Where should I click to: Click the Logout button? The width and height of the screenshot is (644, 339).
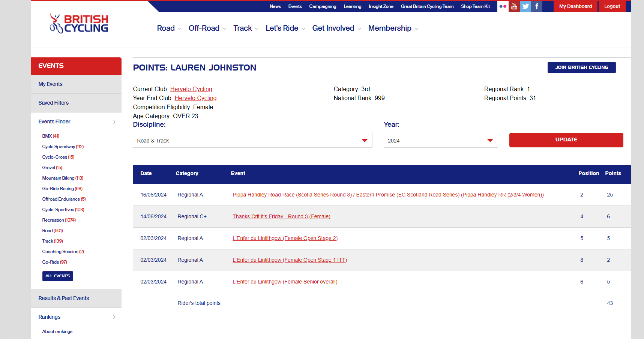tap(612, 6)
